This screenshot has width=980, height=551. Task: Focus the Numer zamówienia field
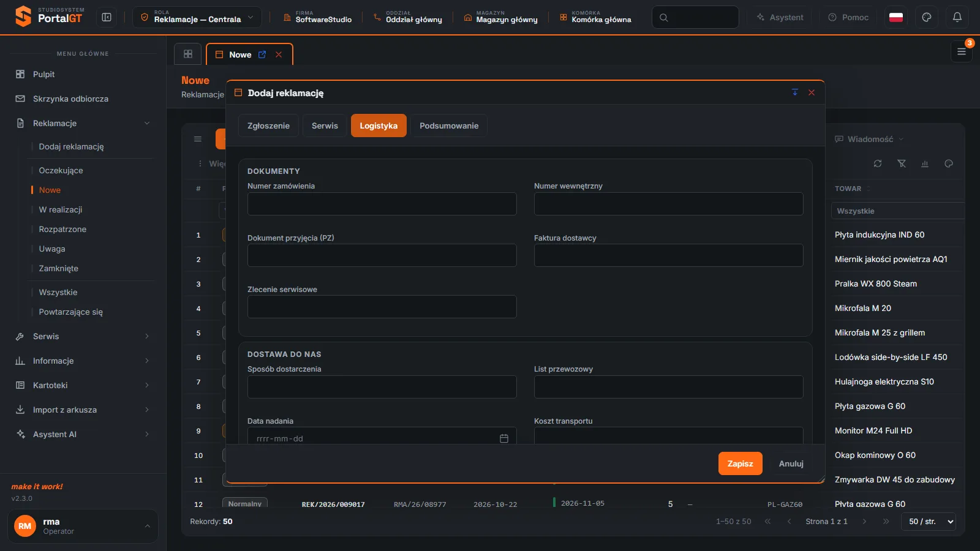(x=382, y=204)
